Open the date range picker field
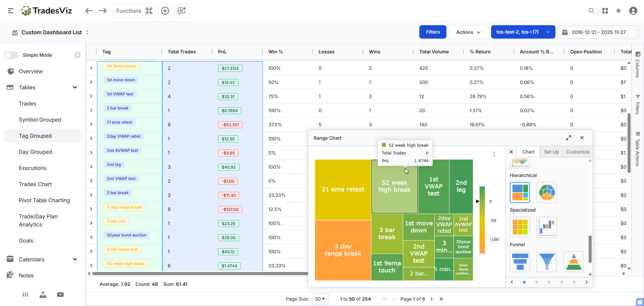The width and height of the screenshot is (644, 306). coord(598,32)
